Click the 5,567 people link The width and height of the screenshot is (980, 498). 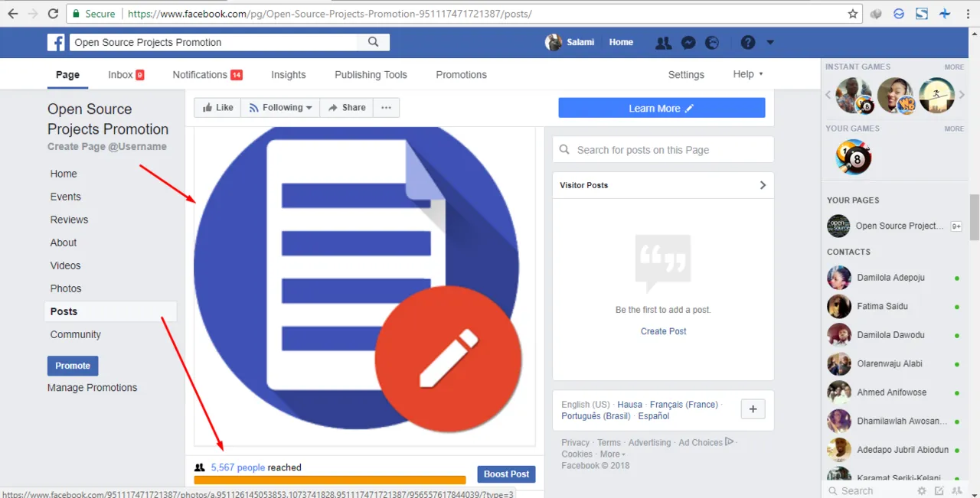tap(238, 467)
